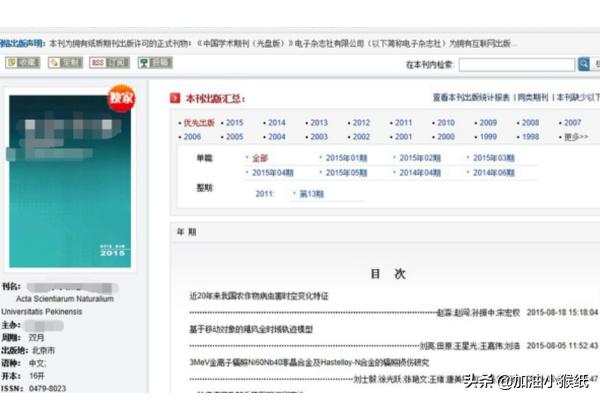Click the red arrow icon beside 本刊出版汇总
Screen dimensions: 600x400
click(176, 99)
